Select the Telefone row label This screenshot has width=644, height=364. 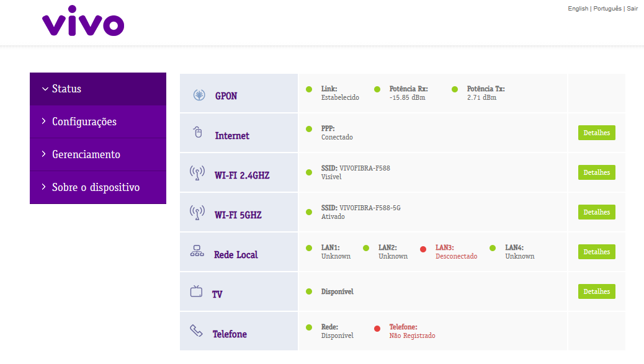[230, 334]
